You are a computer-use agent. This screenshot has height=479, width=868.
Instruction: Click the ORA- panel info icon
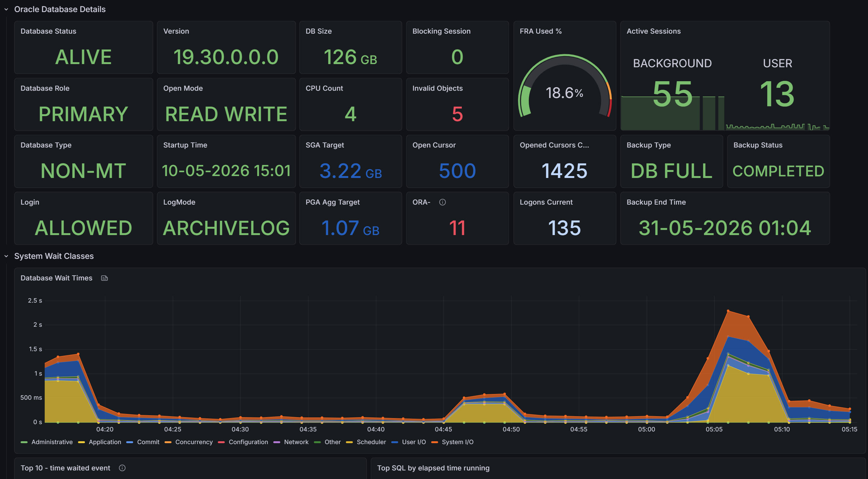coord(443,202)
